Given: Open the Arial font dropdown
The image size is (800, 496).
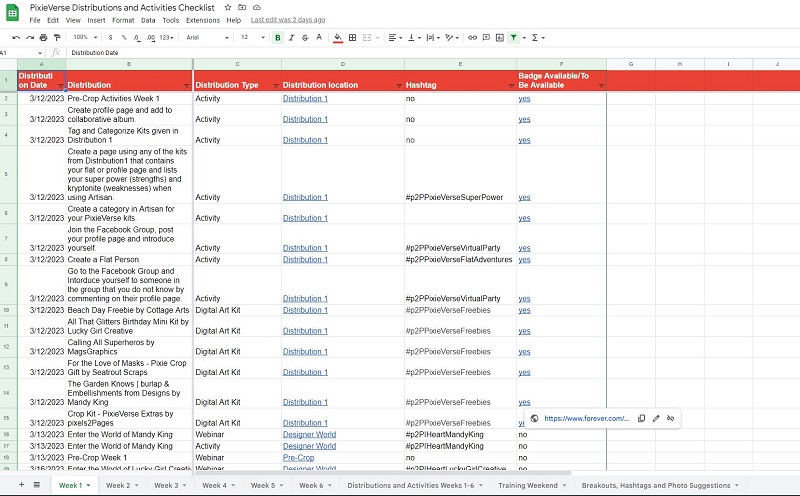Looking at the screenshot, I should point(207,38).
